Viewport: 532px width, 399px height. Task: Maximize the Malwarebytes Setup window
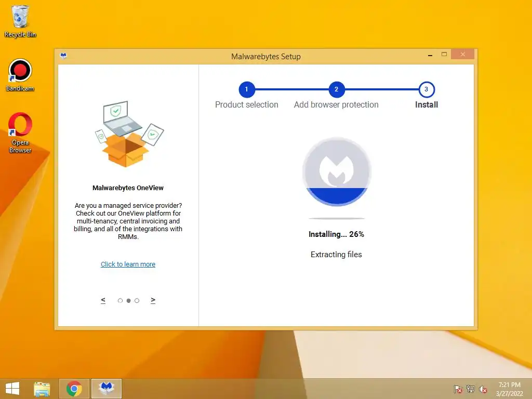tap(444, 54)
